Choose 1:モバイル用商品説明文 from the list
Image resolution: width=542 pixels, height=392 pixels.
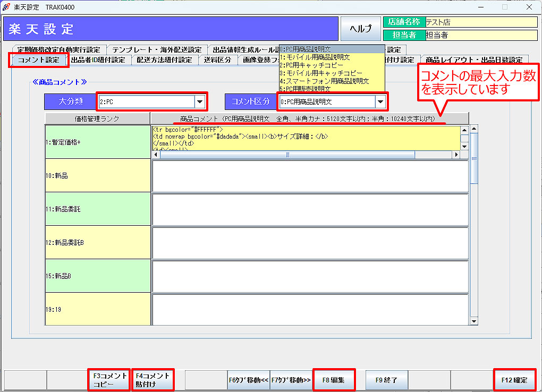(315, 57)
